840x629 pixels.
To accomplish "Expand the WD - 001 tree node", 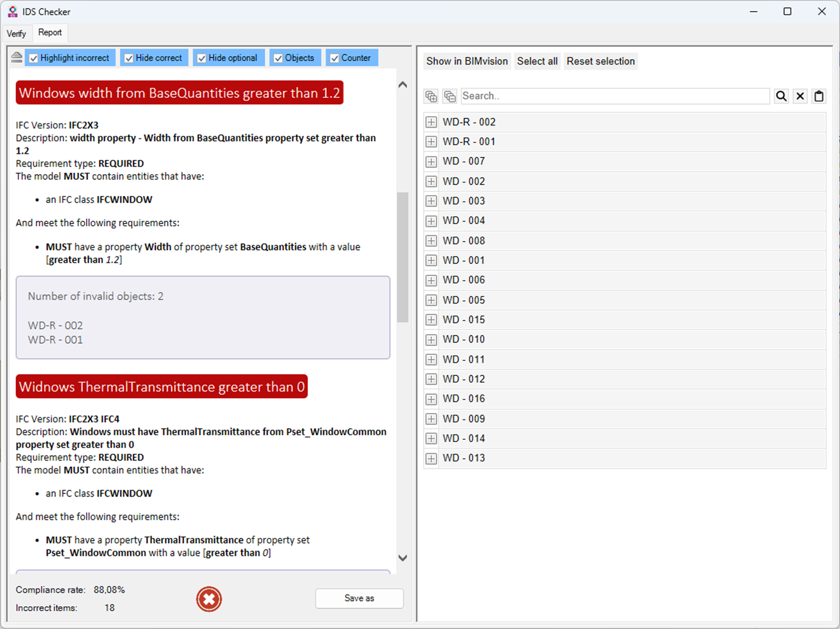I will tap(431, 260).
